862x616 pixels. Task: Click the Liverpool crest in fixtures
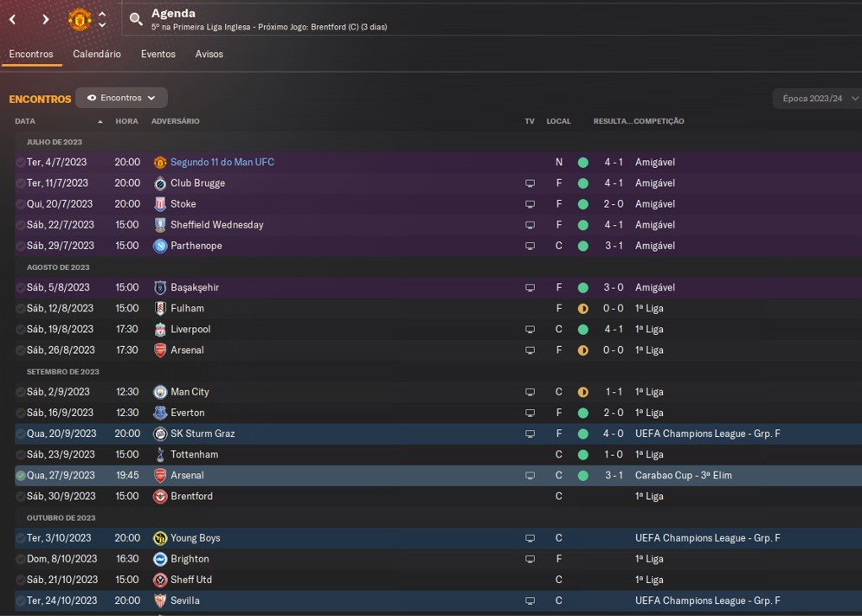pos(160,330)
